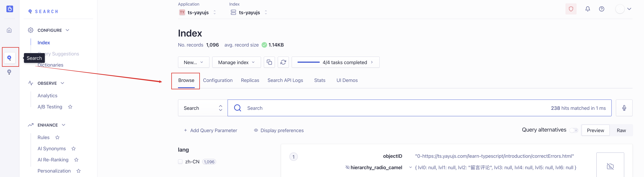Switch to the Configuration tab
The image size is (644, 177).
pos(218,80)
